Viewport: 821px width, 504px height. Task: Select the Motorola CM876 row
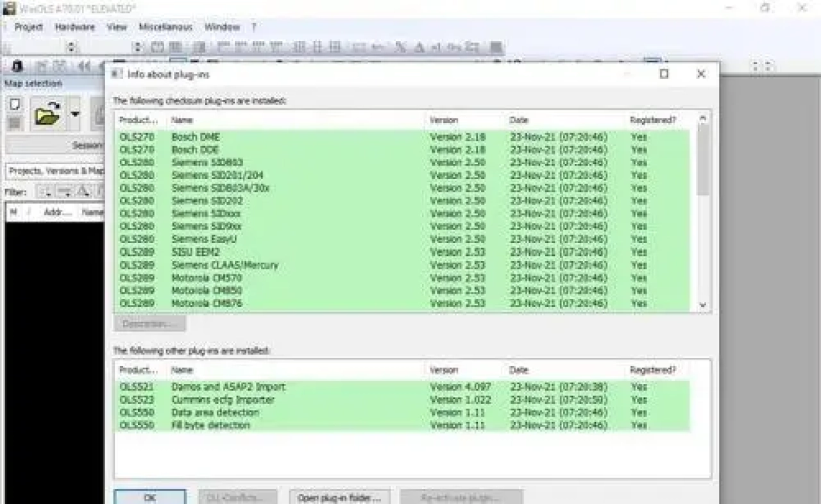point(403,303)
